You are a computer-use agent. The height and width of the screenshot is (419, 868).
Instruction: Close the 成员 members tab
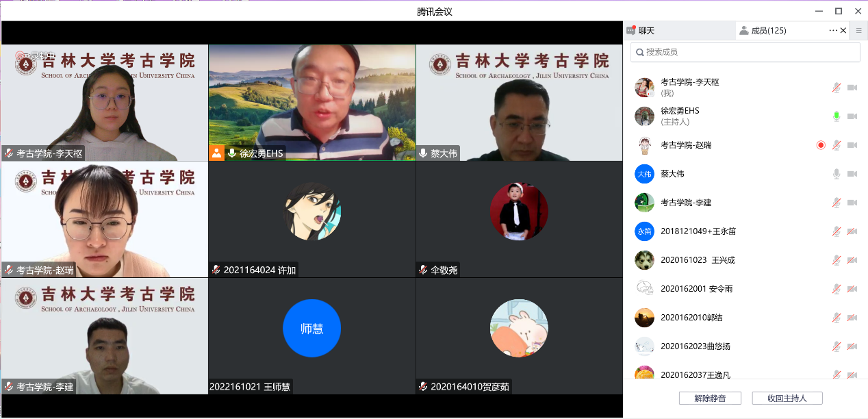[x=843, y=30]
